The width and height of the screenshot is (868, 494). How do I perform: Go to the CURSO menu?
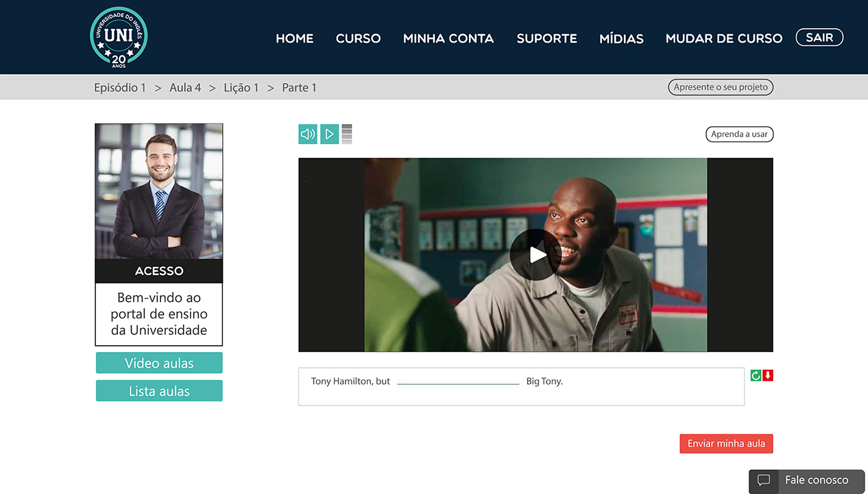(x=359, y=38)
